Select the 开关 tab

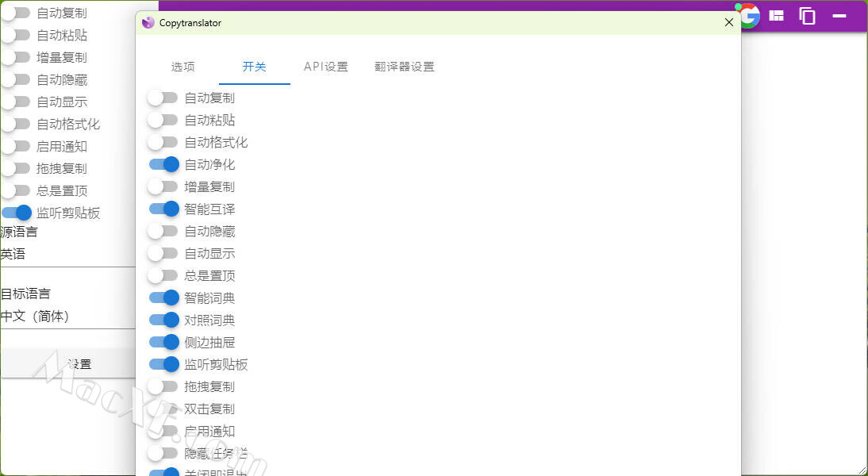[254, 67]
